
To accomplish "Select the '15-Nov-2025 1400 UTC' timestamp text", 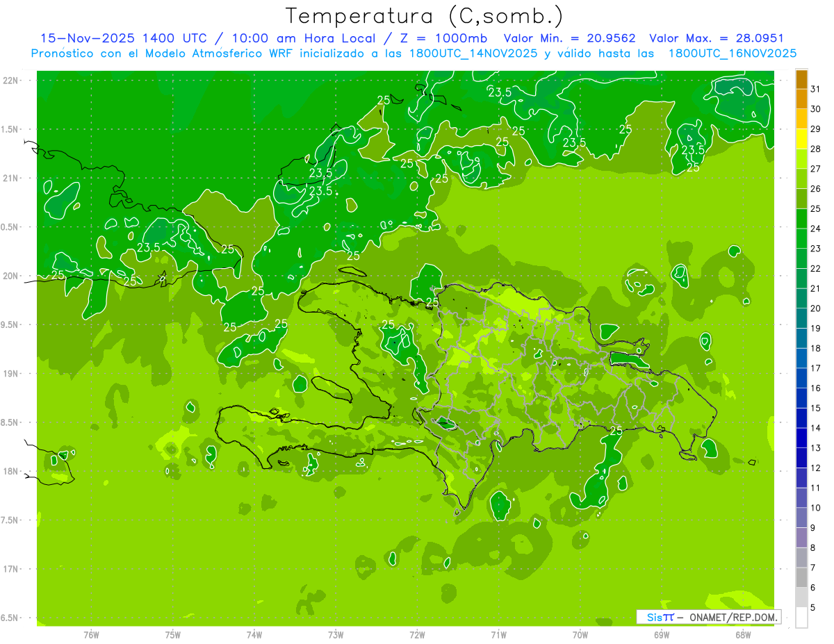I will [x=123, y=38].
